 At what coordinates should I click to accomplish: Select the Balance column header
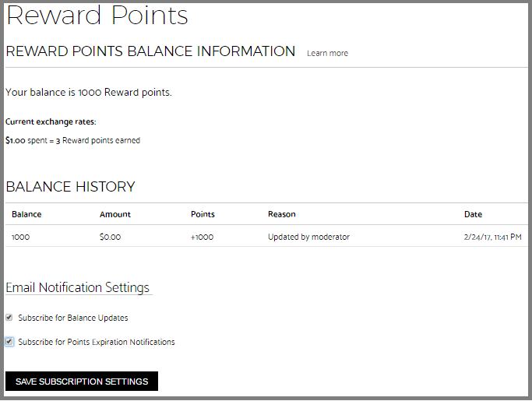click(26, 214)
